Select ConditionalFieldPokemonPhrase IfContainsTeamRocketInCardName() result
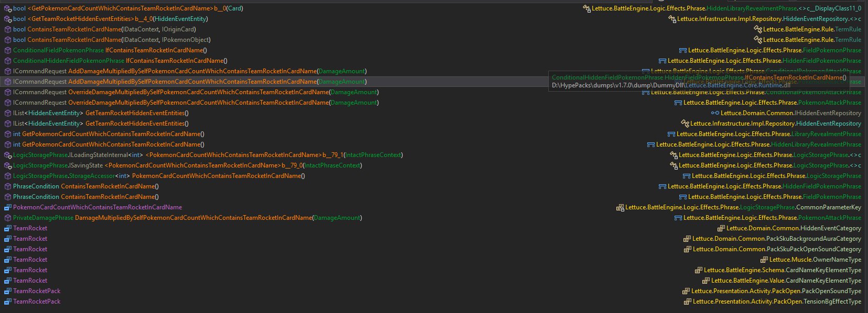The image size is (868, 313). click(110, 50)
